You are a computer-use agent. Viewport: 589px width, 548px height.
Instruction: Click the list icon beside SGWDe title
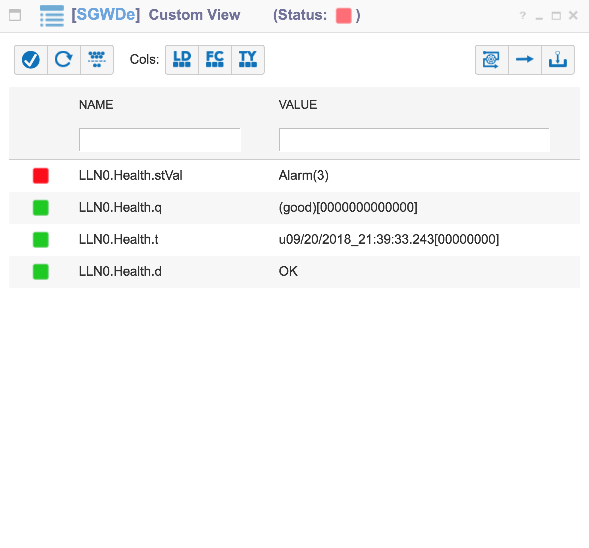click(x=52, y=16)
